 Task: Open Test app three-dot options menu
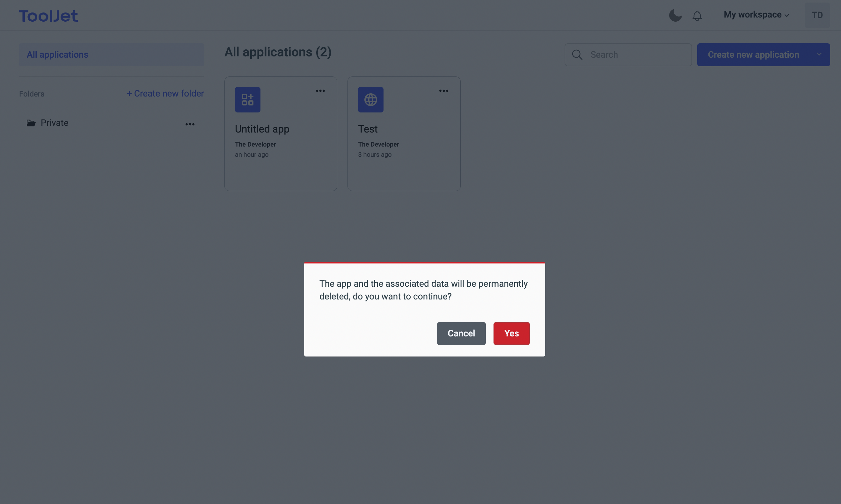pos(443,91)
